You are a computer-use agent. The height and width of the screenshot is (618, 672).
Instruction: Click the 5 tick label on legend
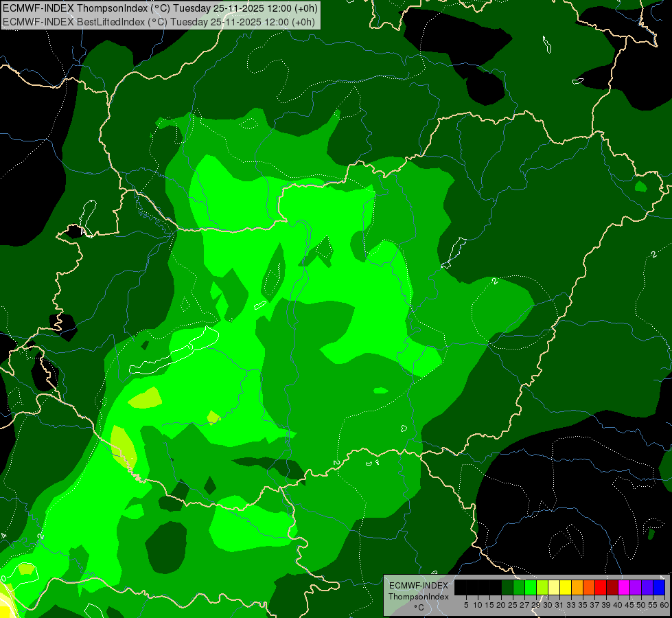point(466,605)
